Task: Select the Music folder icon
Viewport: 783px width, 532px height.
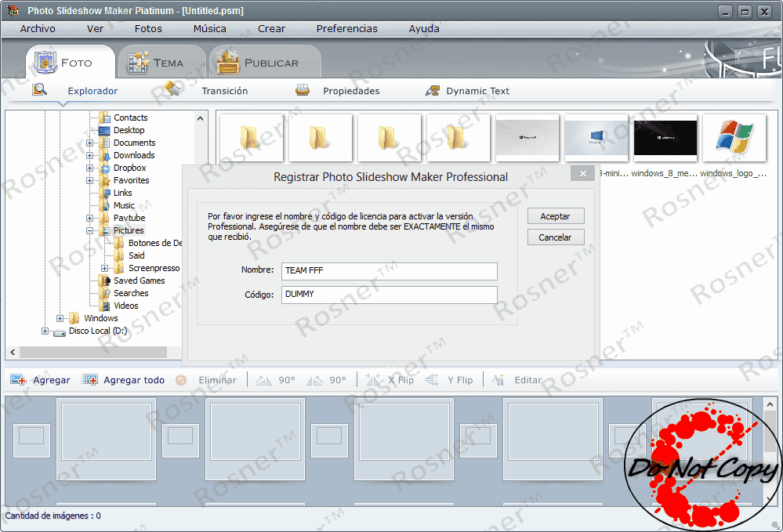Action: click(x=105, y=205)
